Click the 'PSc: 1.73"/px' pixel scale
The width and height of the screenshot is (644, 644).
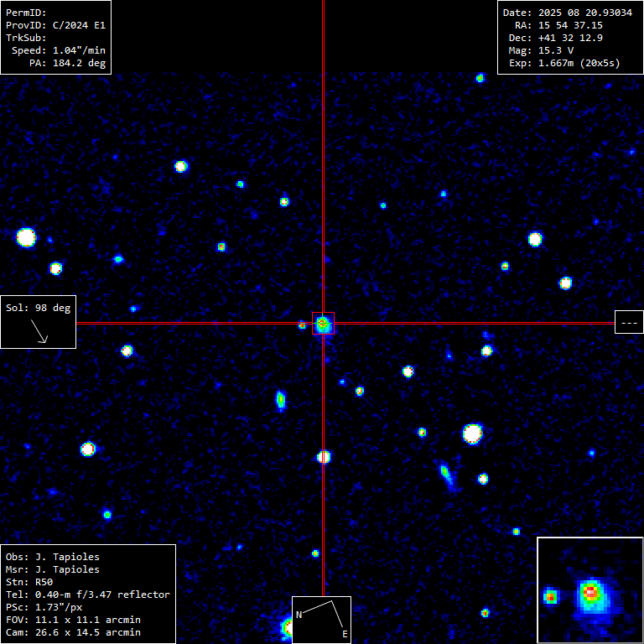[44, 607]
